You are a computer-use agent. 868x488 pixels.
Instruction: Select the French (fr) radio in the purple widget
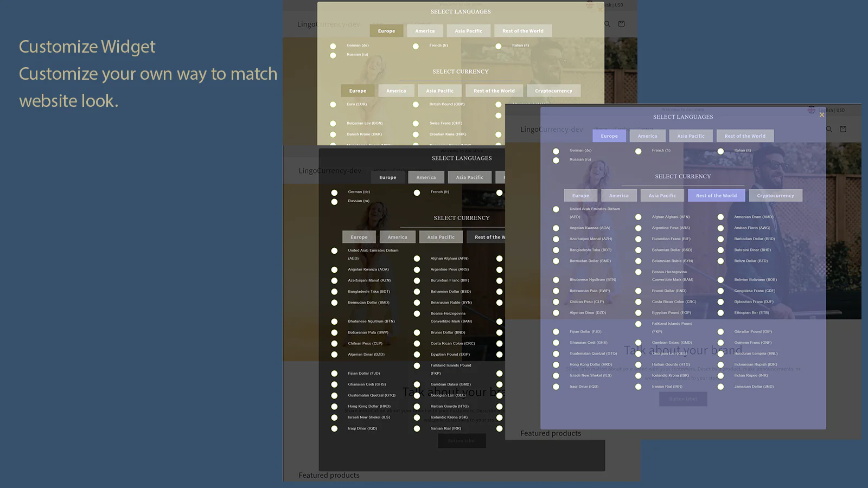click(x=639, y=151)
